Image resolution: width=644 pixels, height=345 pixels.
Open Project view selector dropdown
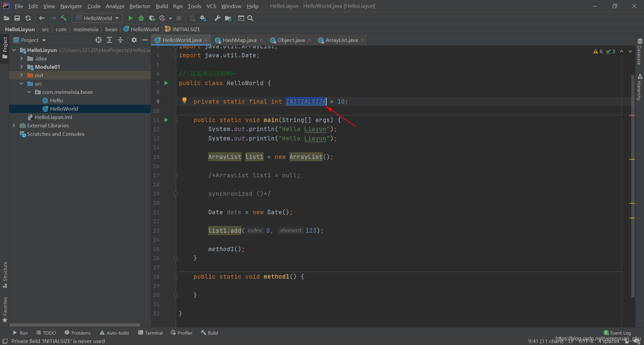[30, 40]
